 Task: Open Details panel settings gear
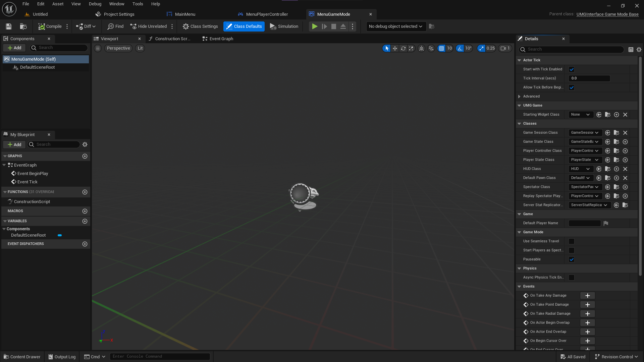pos(639,50)
